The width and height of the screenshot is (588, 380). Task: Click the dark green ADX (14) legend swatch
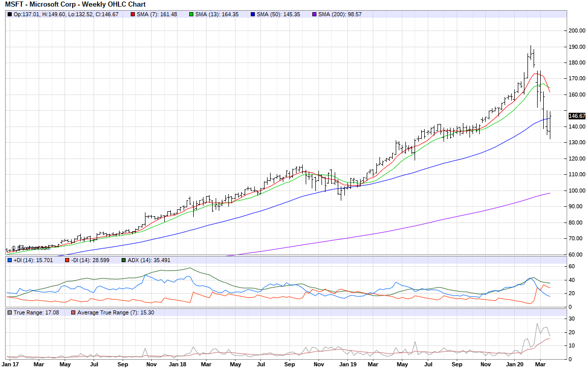tap(124, 260)
